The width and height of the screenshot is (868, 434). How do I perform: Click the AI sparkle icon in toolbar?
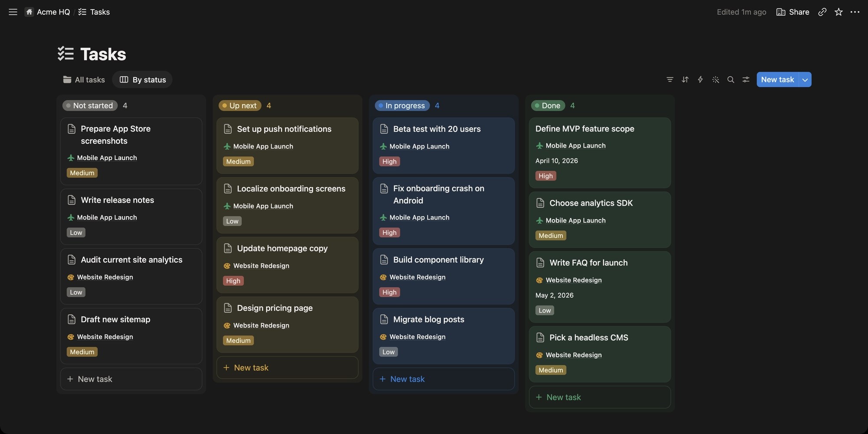coord(715,79)
